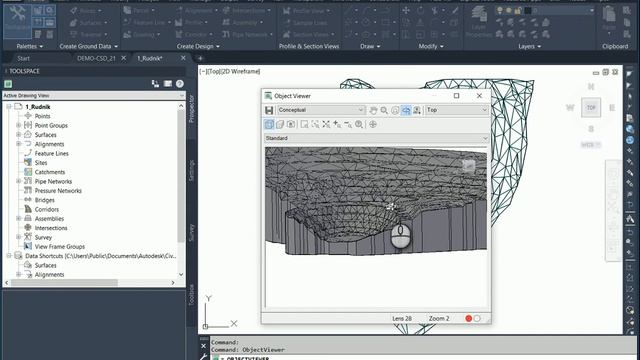Screen dimensions: 640x360
Task: Click Zoom Out minus icon in Object Viewer
Action: point(348,124)
